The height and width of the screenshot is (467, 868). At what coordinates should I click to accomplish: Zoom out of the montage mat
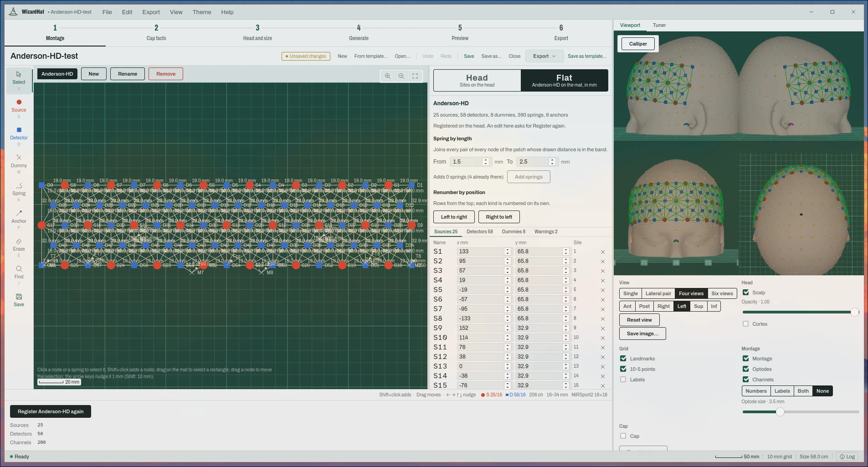tap(401, 76)
